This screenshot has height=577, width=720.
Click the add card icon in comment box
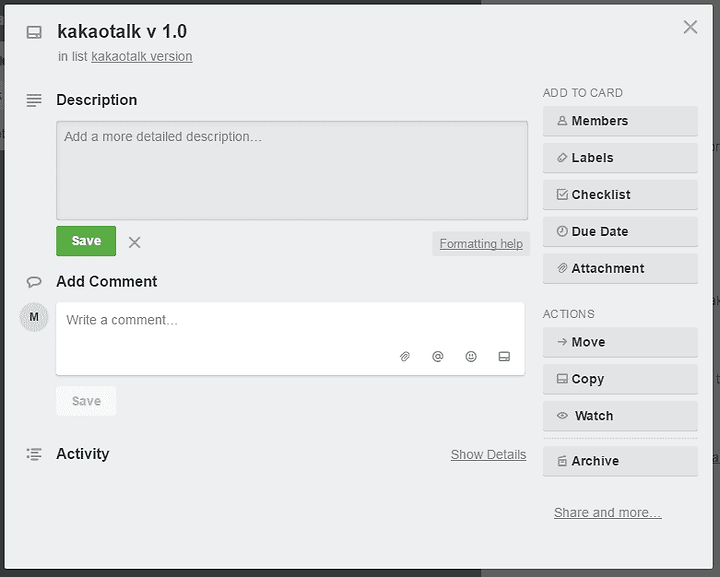pos(504,357)
